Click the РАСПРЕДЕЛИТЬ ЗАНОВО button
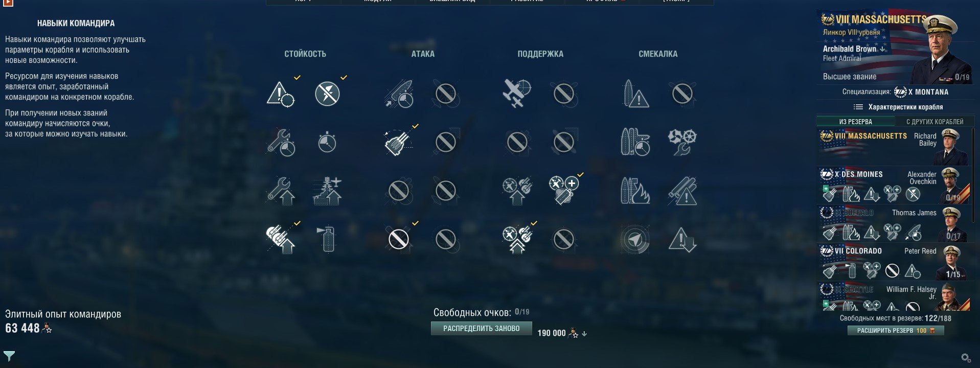The width and height of the screenshot is (980, 368). pyautogui.click(x=481, y=329)
